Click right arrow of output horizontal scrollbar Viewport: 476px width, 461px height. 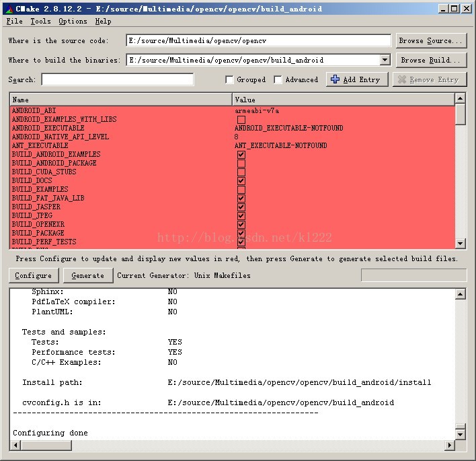[450, 446]
